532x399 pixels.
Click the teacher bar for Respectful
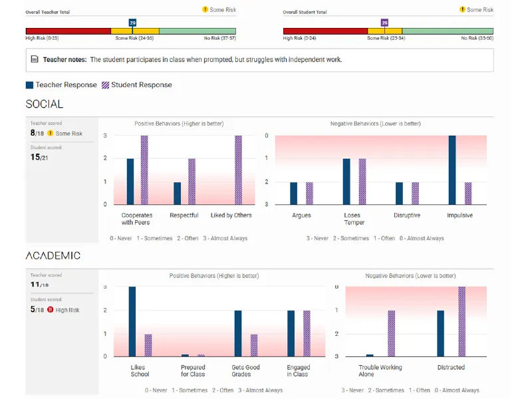coord(177,194)
